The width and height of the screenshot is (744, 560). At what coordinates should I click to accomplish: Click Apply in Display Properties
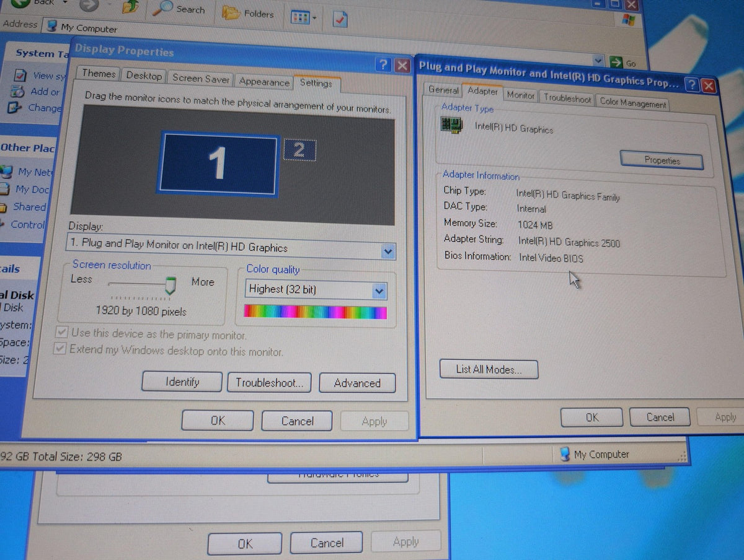point(374,422)
